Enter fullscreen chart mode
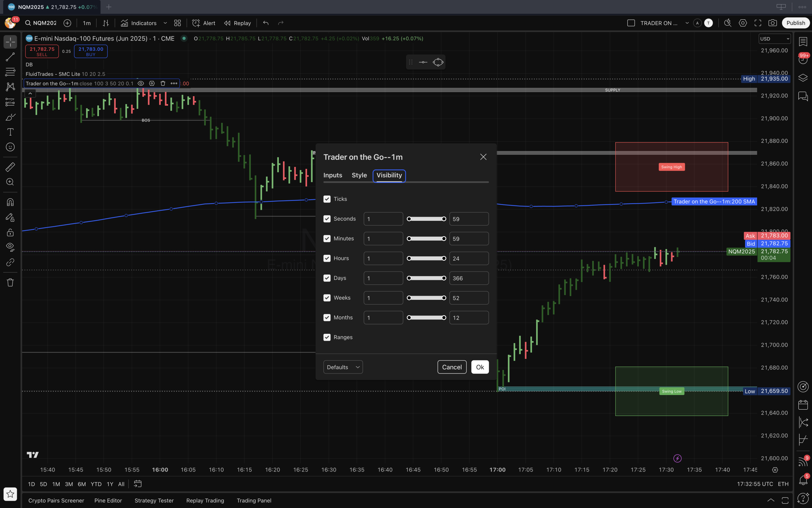This screenshot has height=508, width=812. point(758,23)
